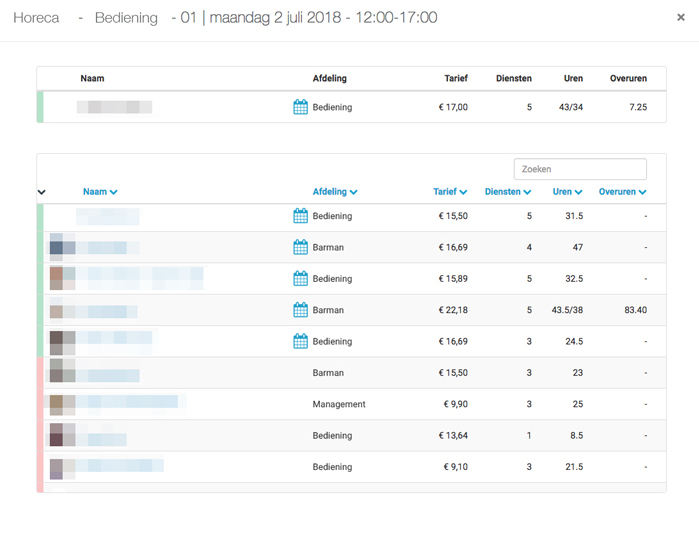Open calendar icon for €15,50 Bediening row
This screenshot has width=699, height=545.
click(x=300, y=216)
